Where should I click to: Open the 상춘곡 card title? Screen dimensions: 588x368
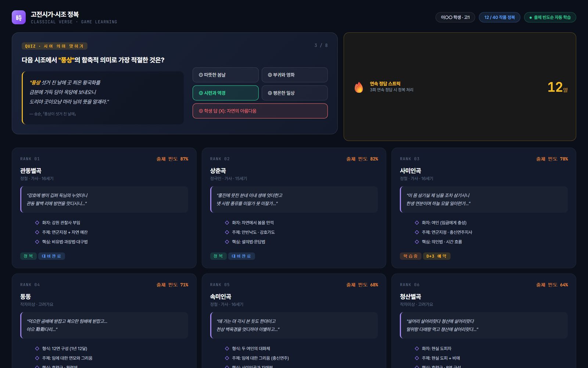[x=218, y=171]
